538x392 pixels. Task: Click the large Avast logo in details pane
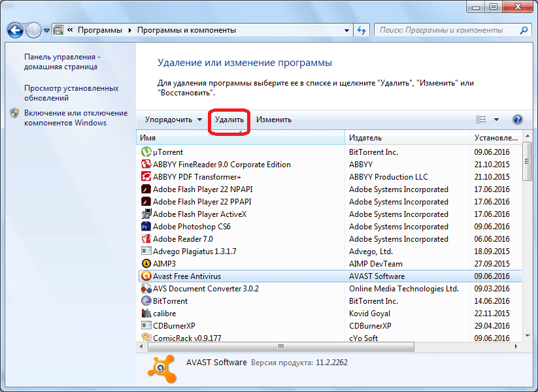(162, 369)
